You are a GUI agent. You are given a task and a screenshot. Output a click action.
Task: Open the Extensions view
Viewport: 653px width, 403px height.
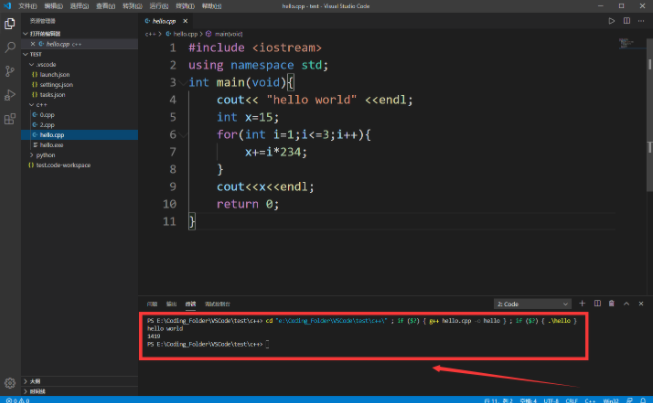click(x=10, y=119)
